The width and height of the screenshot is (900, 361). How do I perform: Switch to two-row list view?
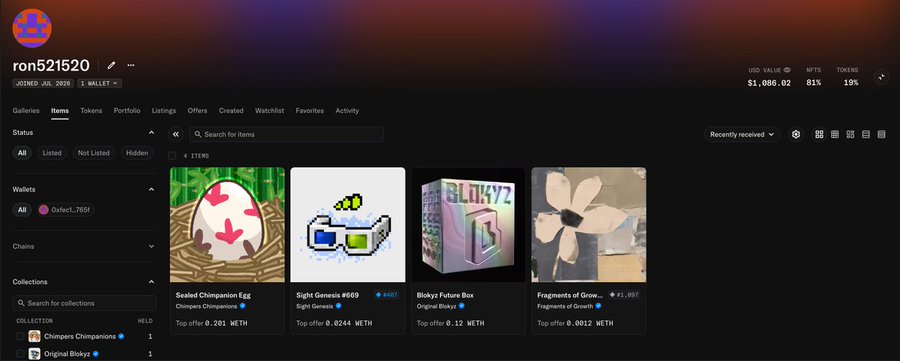coord(866,134)
